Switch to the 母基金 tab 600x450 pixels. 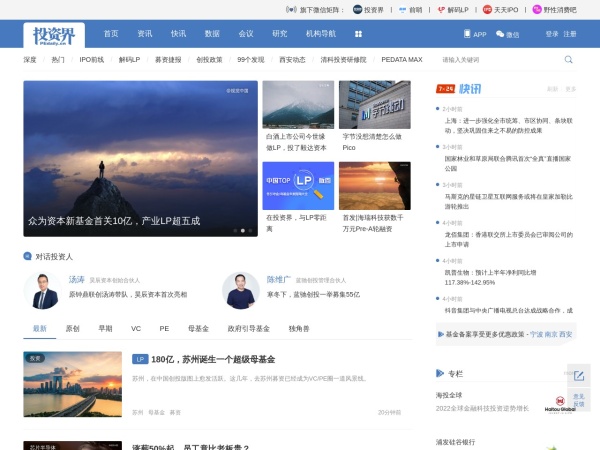[198, 328]
